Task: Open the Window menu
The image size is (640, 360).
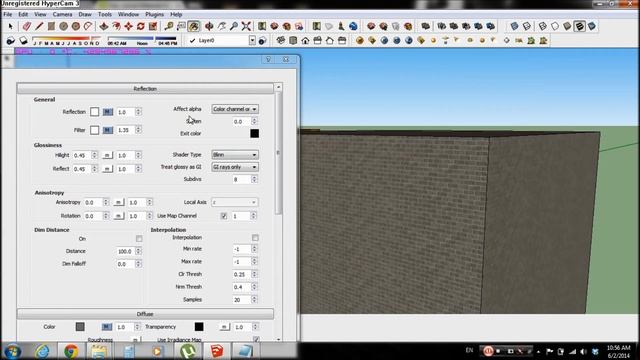Action: point(128,14)
